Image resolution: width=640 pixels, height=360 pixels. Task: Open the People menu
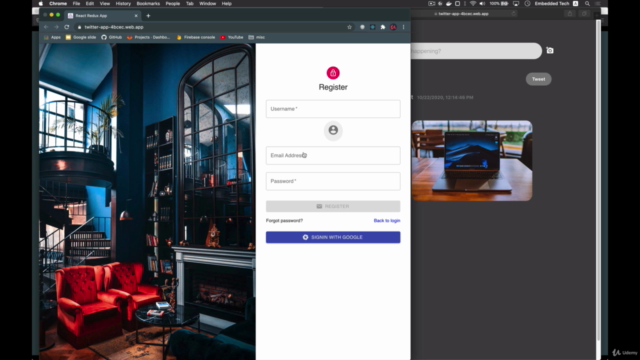[173, 4]
